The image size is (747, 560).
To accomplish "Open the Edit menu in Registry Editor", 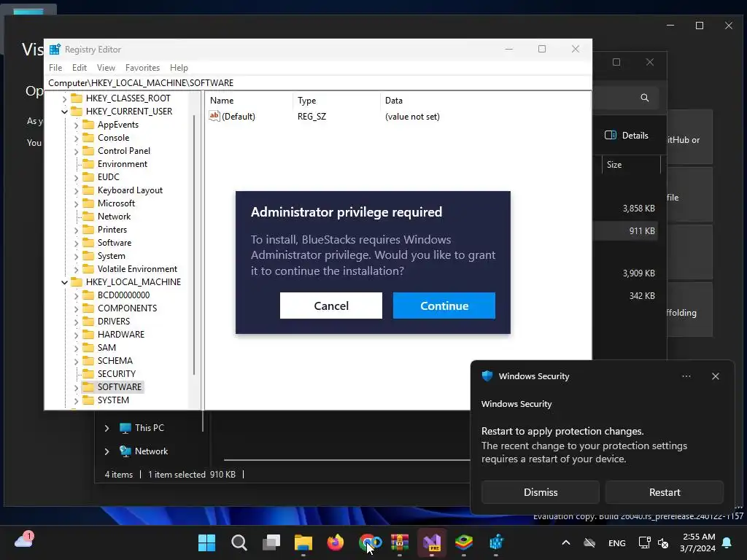I will (79, 68).
